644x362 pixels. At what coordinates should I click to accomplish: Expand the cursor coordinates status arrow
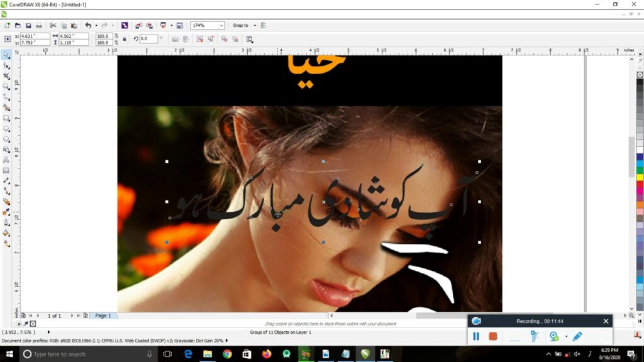pos(48,332)
